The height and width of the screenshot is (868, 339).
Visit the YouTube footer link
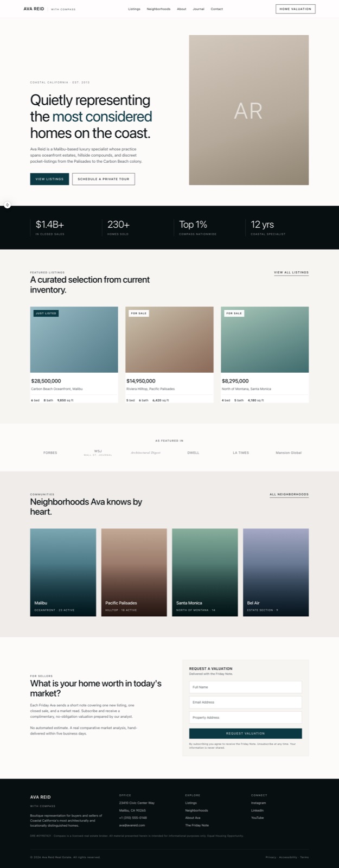258,818
